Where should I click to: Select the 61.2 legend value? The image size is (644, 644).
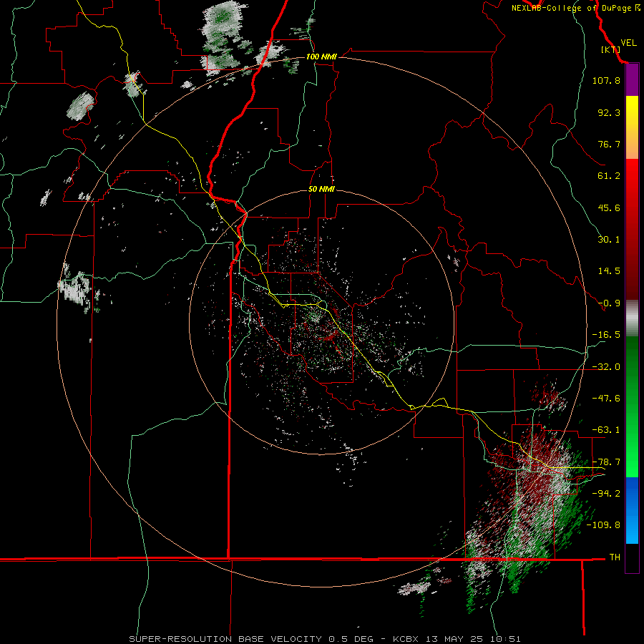(x=609, y=176)
